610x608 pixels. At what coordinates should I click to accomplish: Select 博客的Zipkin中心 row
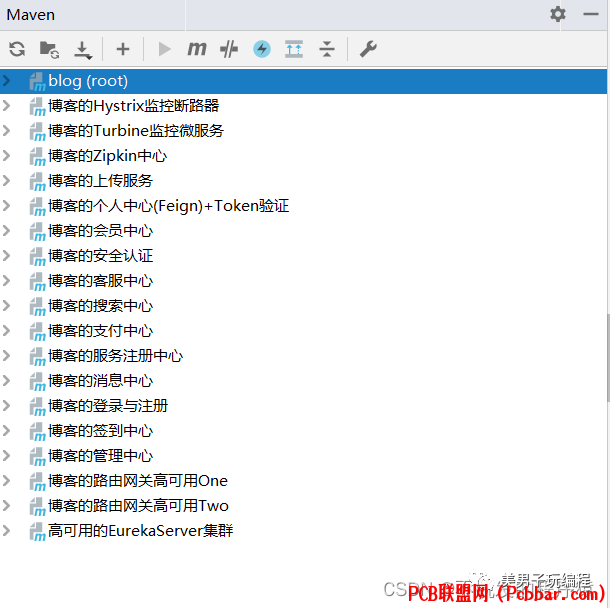tap(303, 156)
